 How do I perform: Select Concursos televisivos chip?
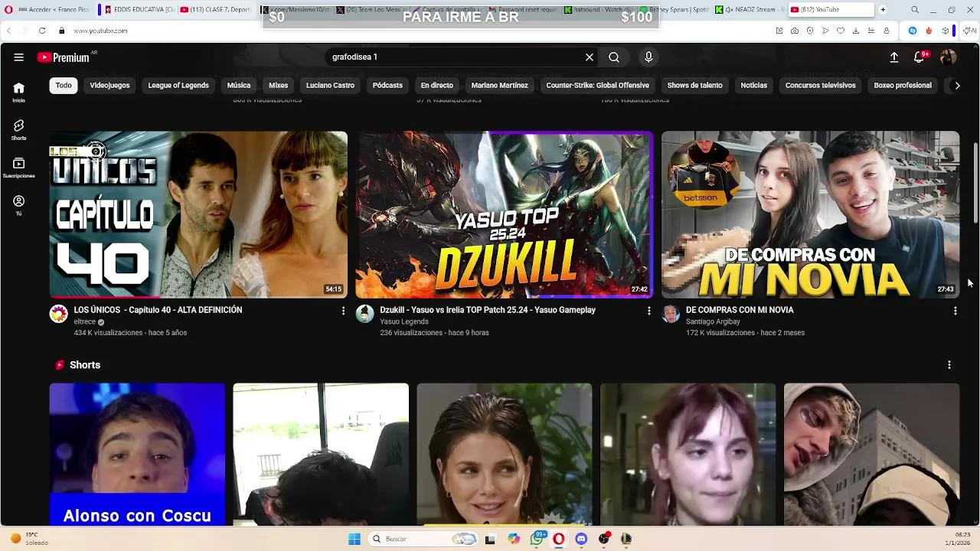[821, 86]
